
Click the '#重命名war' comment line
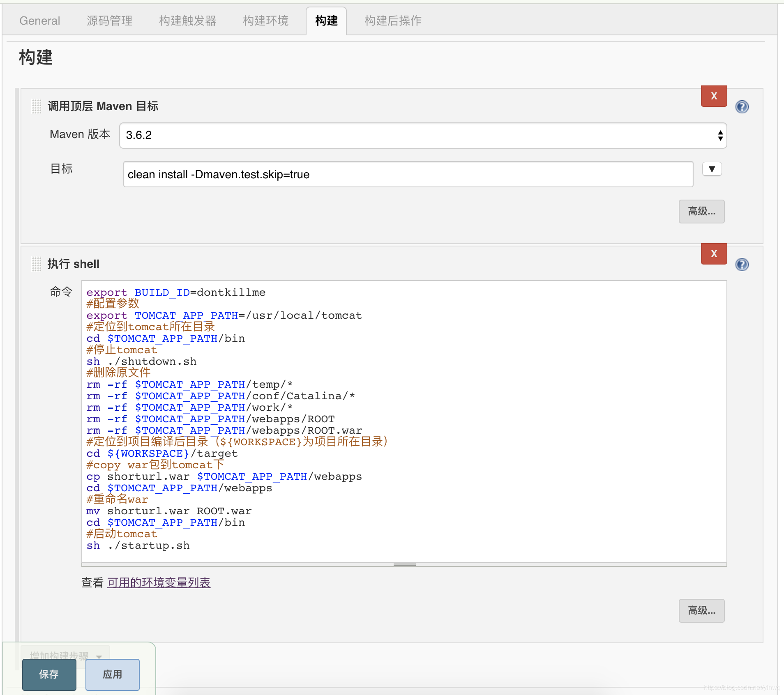117,499
